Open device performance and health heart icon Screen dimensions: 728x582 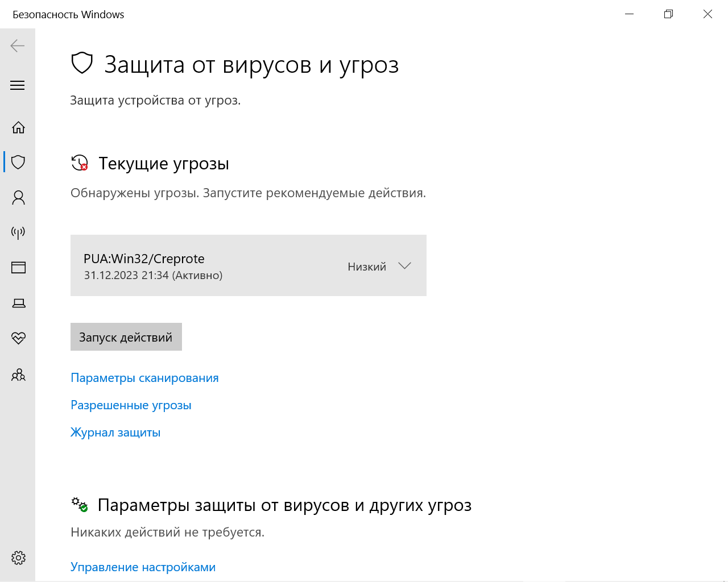click(x=18, y=338)
